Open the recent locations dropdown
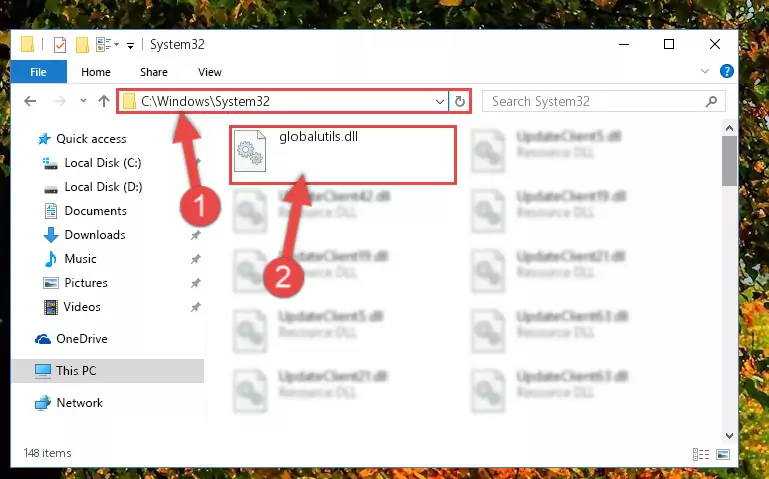Image resolution: width=769 pixels, height=479 pixels. click(x=83, y=101)
